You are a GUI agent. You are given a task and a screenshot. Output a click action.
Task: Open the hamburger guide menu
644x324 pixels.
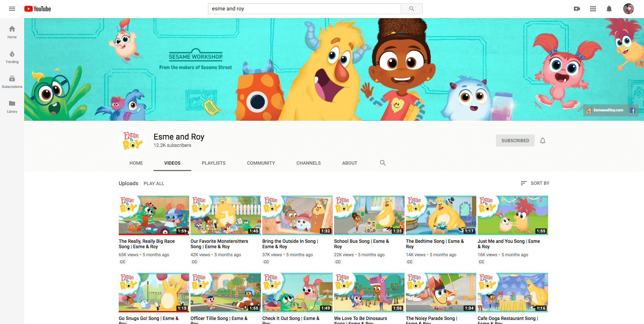click(12, 9)
